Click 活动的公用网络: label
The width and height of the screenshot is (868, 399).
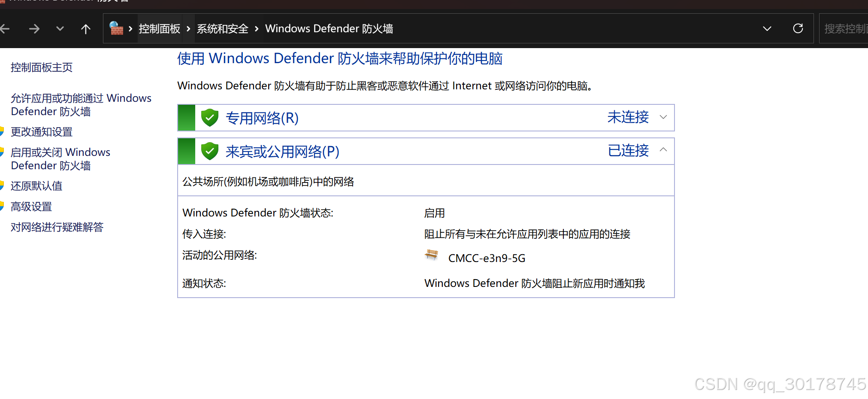point(220,255)
